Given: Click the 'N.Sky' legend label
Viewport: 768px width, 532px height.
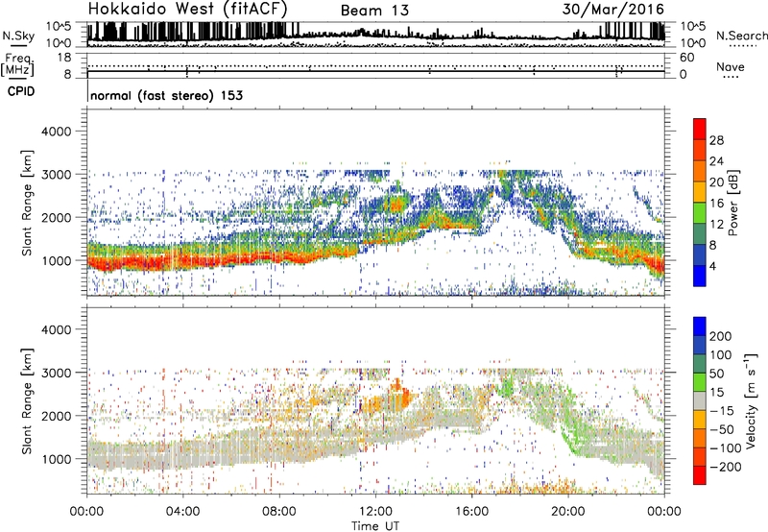Looking at the screenshot, I should click(x=18, y=36).
